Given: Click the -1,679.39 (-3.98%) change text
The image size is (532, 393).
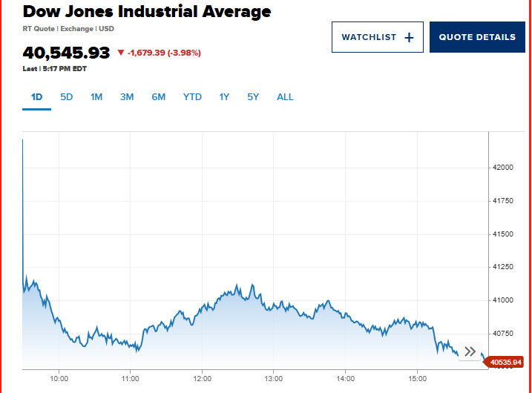Looking at the screenshot, I should [x=164, y=53].
